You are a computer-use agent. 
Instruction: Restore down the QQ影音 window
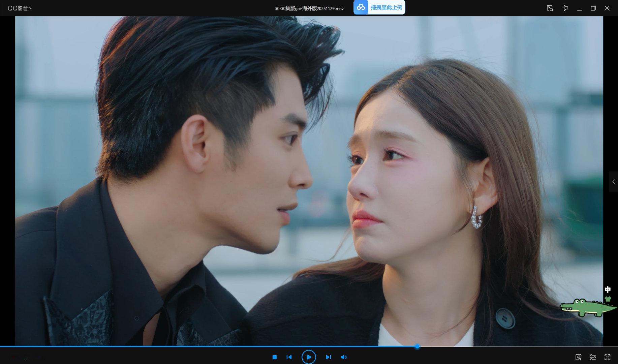point(593,8)
